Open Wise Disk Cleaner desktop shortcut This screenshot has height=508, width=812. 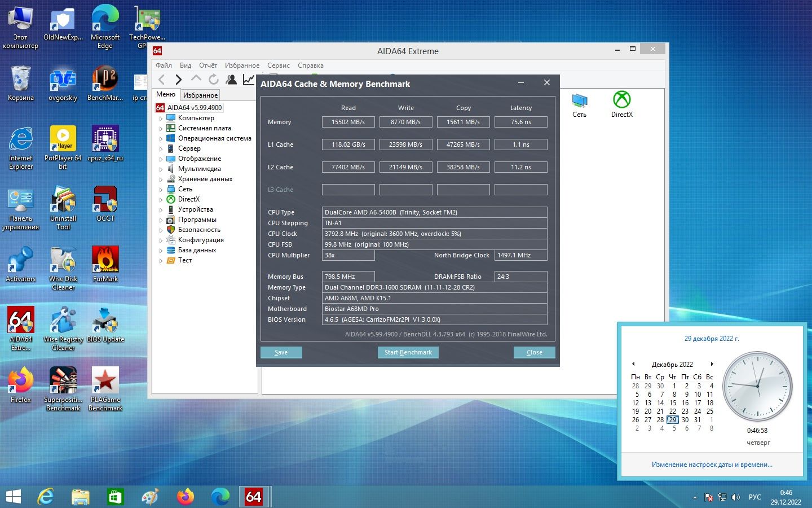point(63,269)
